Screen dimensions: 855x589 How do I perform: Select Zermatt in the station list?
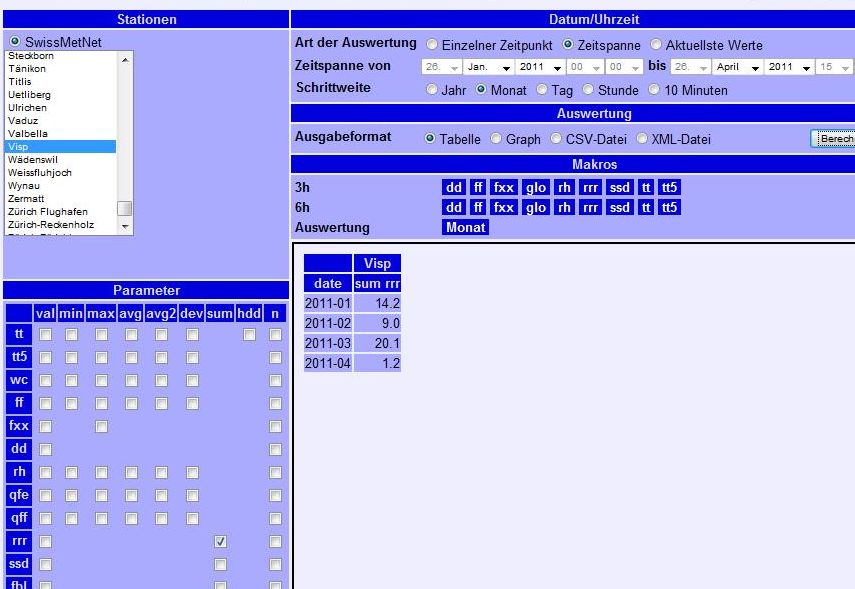pyautogui.click(x=26, y=199)
